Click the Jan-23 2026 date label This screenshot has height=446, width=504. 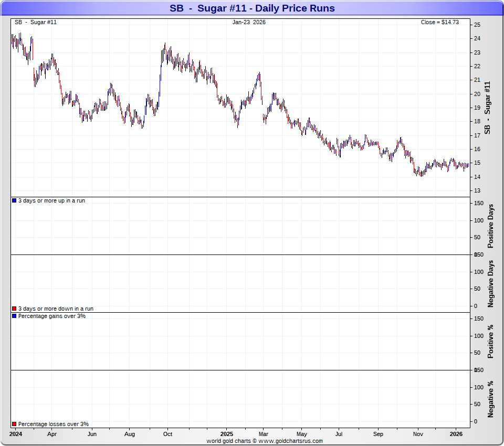click(249, 22)
